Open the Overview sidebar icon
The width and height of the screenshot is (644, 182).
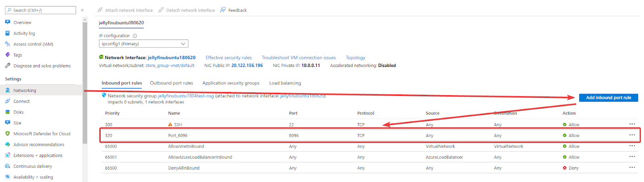coord(8,22)
